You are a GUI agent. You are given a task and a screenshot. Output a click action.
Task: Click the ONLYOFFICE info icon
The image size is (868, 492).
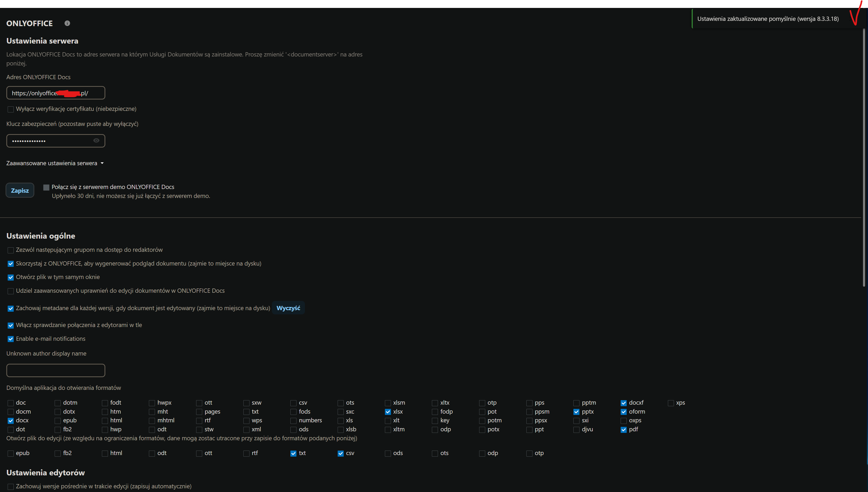[67, 23]
